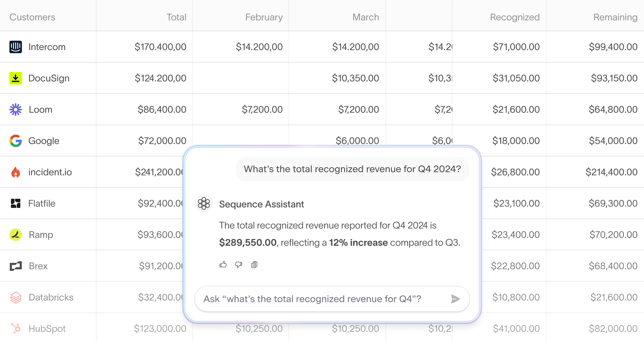This screenshot has width=644, height=342.
Task: Select the Recognized column header
Action: pyautogui.click(x=514, y=17)
